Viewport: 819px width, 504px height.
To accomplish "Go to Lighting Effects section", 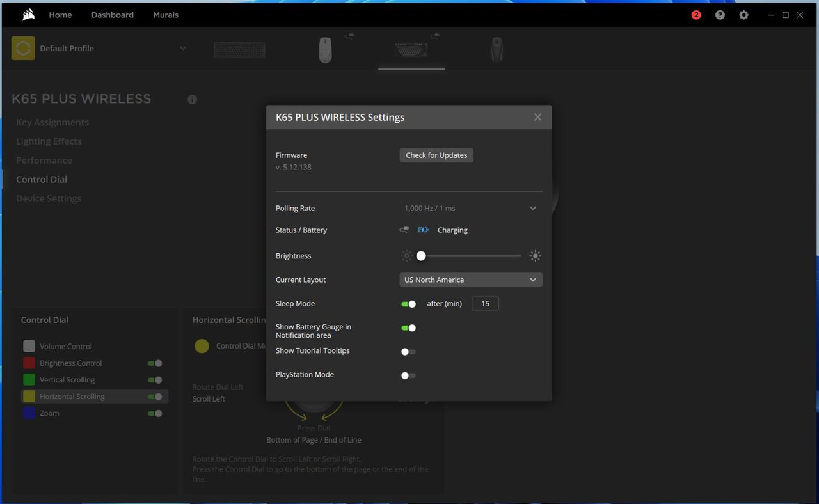I will coord(49,141).
